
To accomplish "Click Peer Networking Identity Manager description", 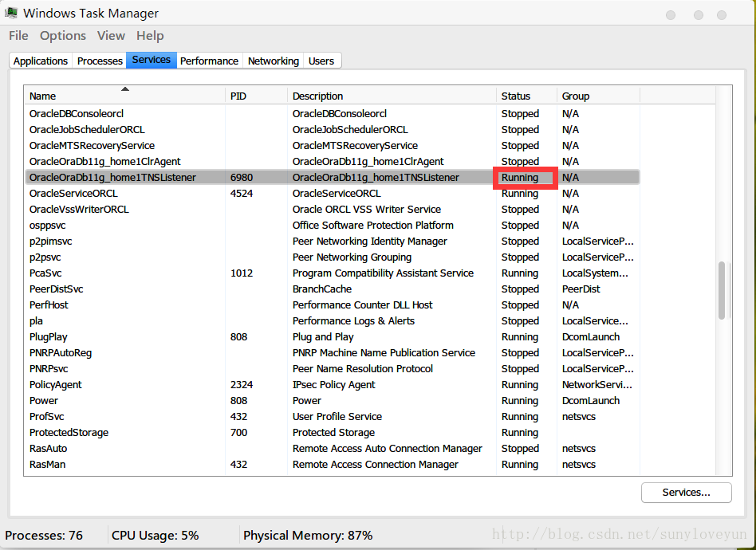I will click(x=370, y=241).
